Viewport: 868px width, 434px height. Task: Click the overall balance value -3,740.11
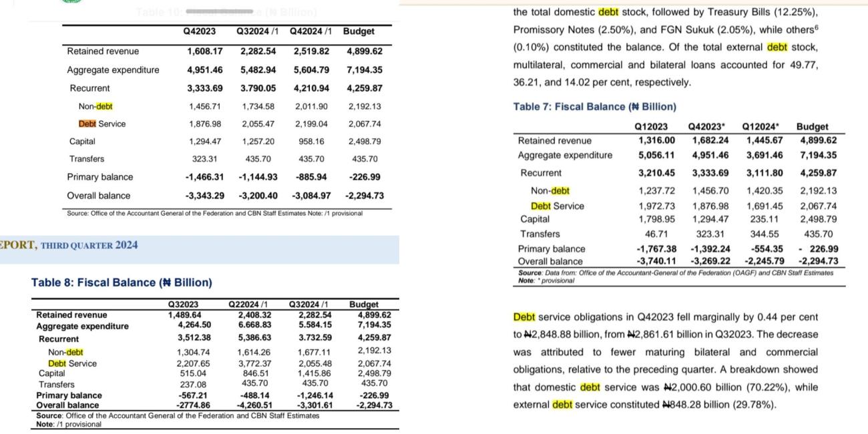(x=656, y=261)
